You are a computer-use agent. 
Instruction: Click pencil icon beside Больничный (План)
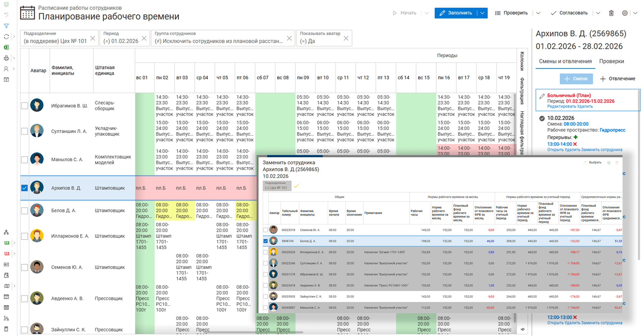pos(542,96)
